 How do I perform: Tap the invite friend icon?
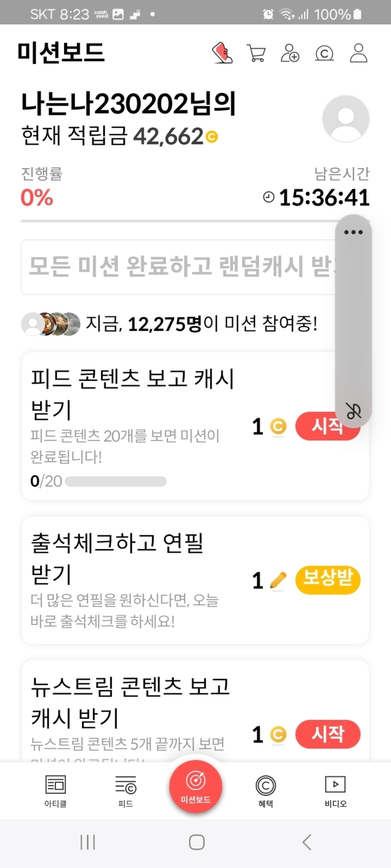coord(290,53)
